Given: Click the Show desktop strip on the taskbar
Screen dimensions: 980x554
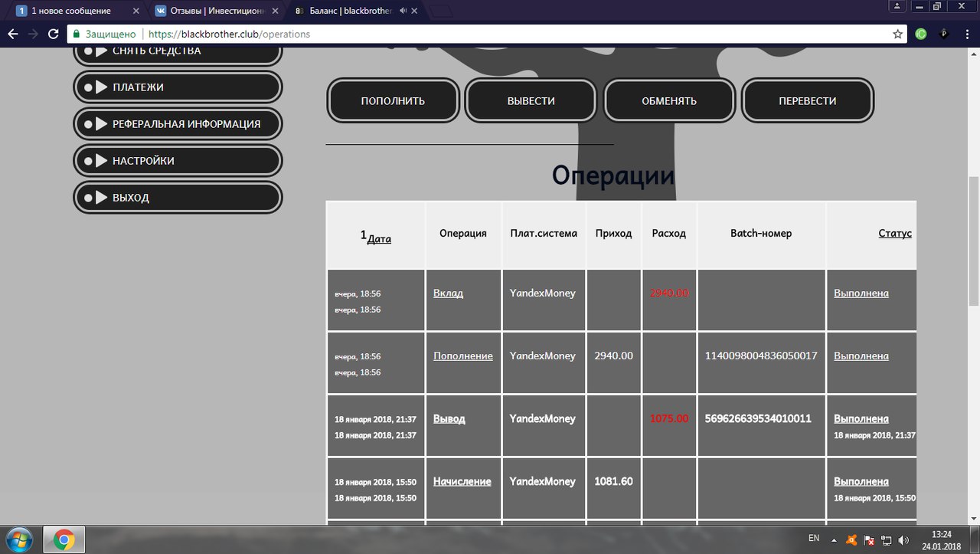Looking at the screenshot, I should (975, 540).
